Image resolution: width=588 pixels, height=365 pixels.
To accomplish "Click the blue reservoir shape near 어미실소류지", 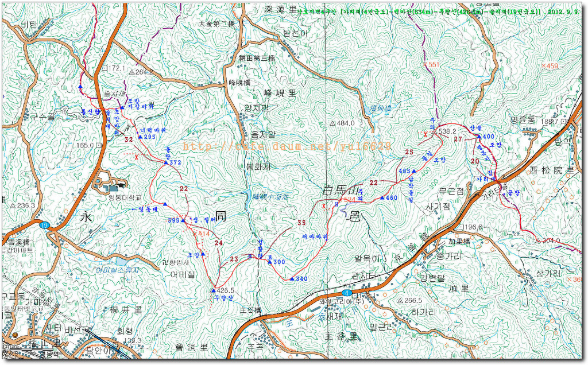I will 122,262.
